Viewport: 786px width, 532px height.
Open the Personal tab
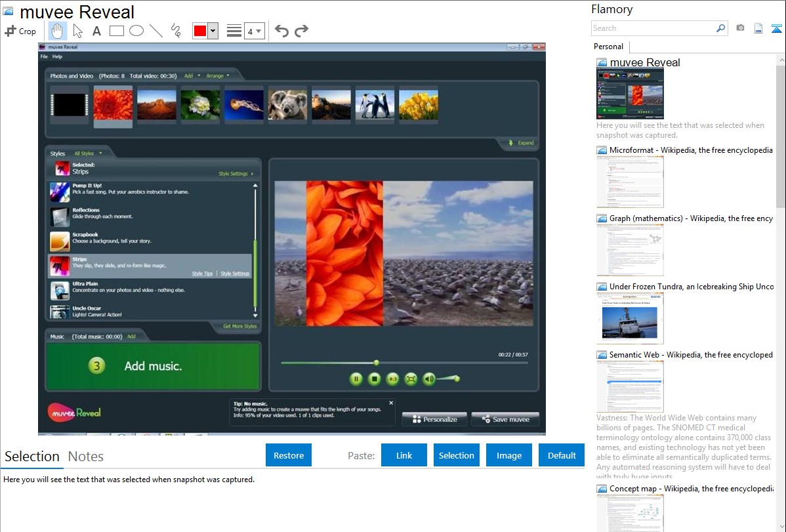tap(608, 47)
